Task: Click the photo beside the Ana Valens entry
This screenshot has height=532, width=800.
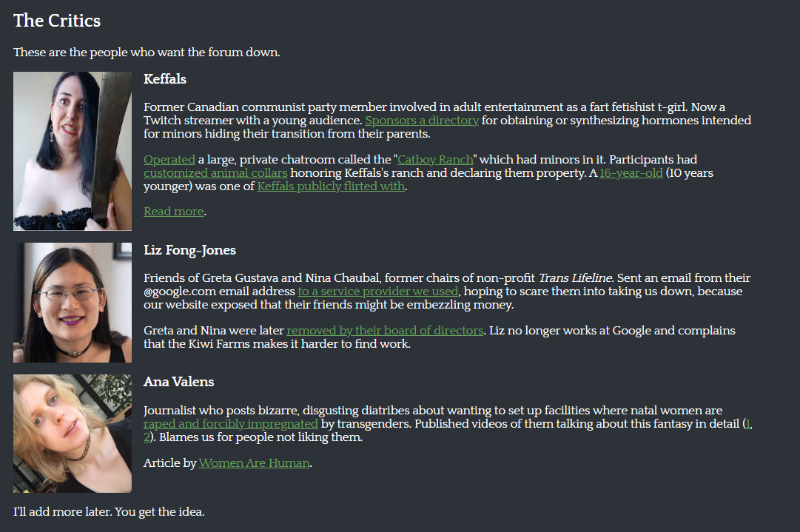Action: coord(73,434)
